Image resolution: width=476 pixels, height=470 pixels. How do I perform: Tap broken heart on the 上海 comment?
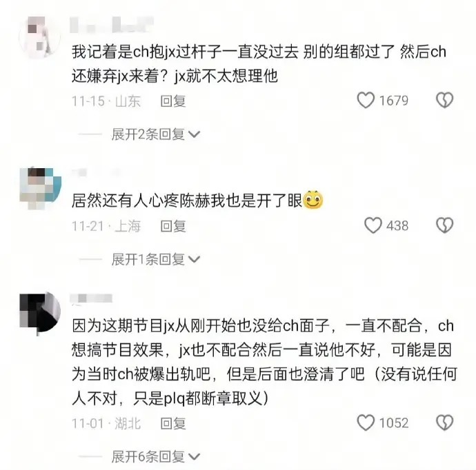point(444,225)
